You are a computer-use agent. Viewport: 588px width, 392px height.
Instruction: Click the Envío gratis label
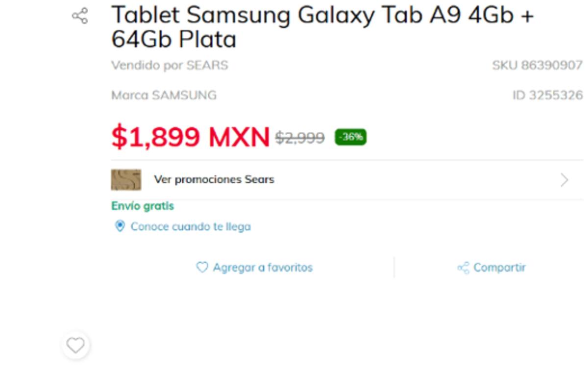[x=142, y=206]
